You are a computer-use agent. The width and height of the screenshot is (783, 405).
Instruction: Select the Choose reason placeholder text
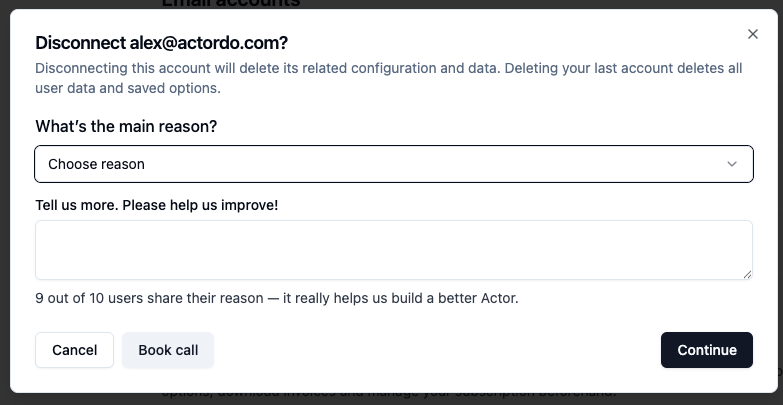click(96, 164)
